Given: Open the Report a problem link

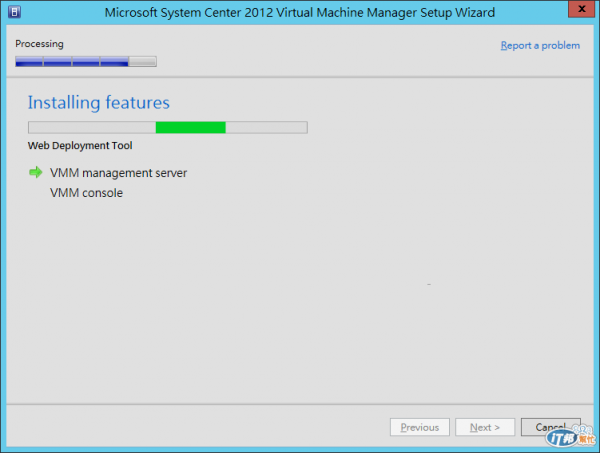Looking at the screenshot, I should (x=540, y=46).
